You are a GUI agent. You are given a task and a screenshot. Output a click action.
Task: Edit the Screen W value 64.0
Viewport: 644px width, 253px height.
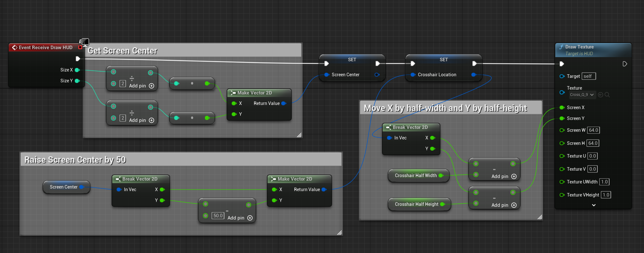point(594,130)
